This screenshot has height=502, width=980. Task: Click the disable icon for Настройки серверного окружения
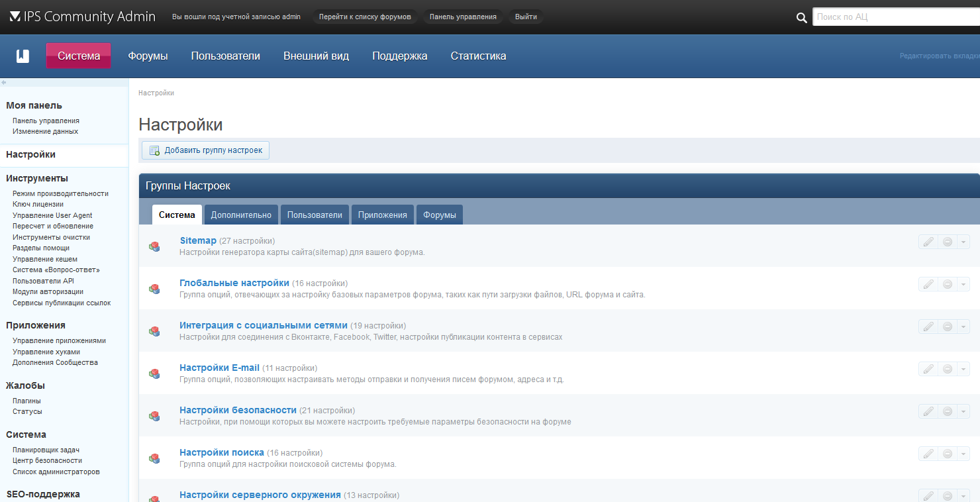[x=947, y=495]
